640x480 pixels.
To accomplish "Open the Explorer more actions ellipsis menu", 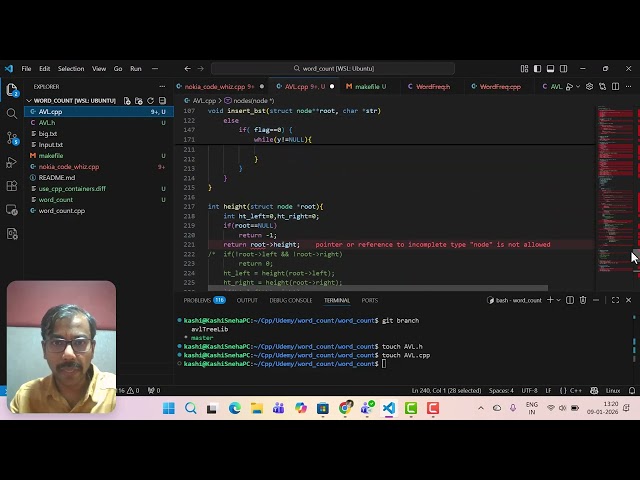I will point(162,87).
